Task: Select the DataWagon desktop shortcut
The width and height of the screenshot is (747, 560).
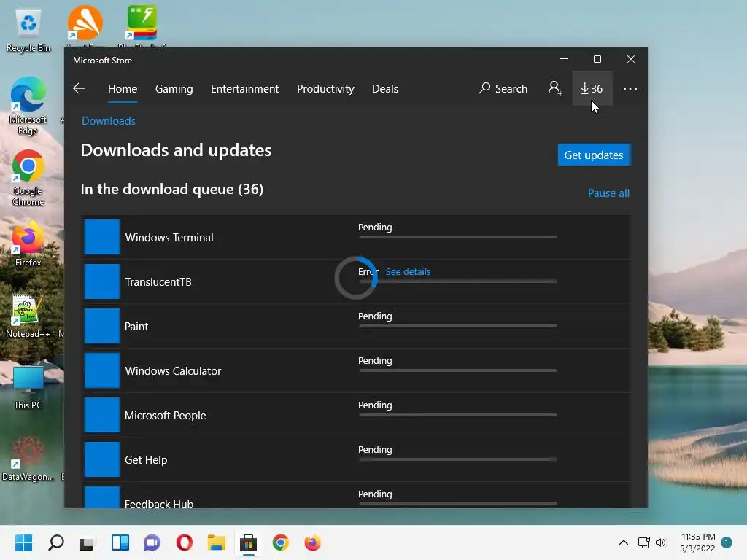Action: 28,458
